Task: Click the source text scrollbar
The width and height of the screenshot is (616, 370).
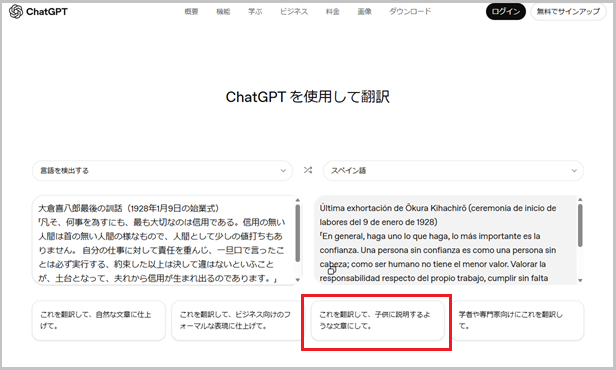Action: pyautogui.click(x=297, y=233)
